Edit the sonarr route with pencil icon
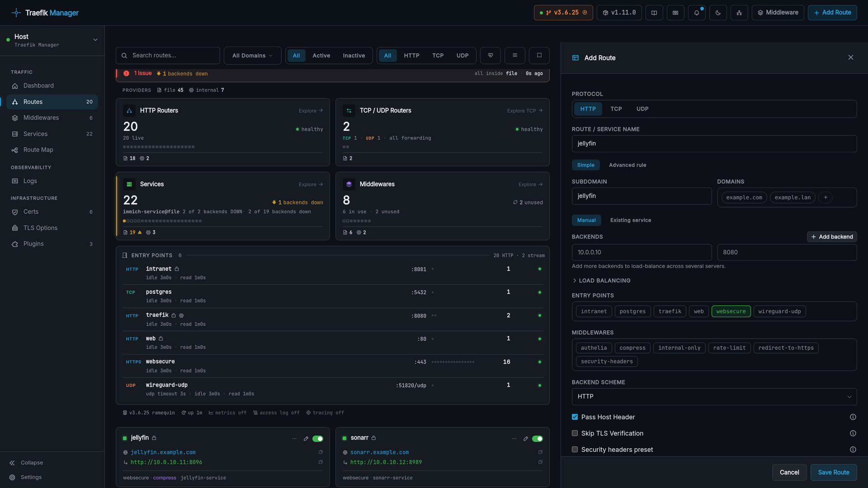This screenshot has width=868, height=488. [526, 439]
